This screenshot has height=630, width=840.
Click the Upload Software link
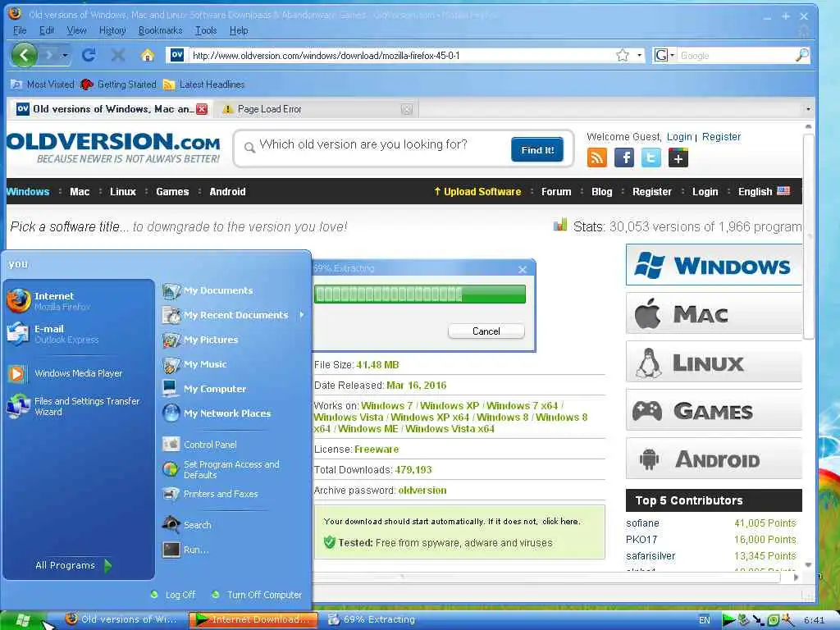pos(477,191)
